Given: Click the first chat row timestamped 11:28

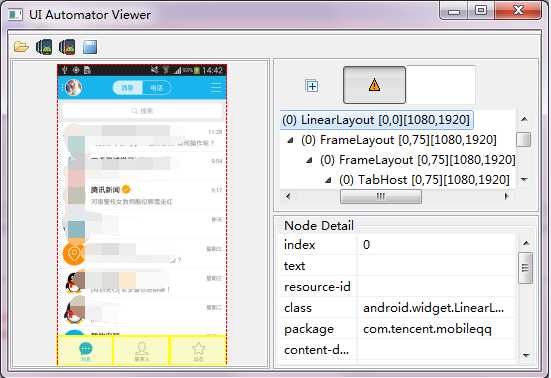Looking at the screenshot, I should (x=142, y=137).
